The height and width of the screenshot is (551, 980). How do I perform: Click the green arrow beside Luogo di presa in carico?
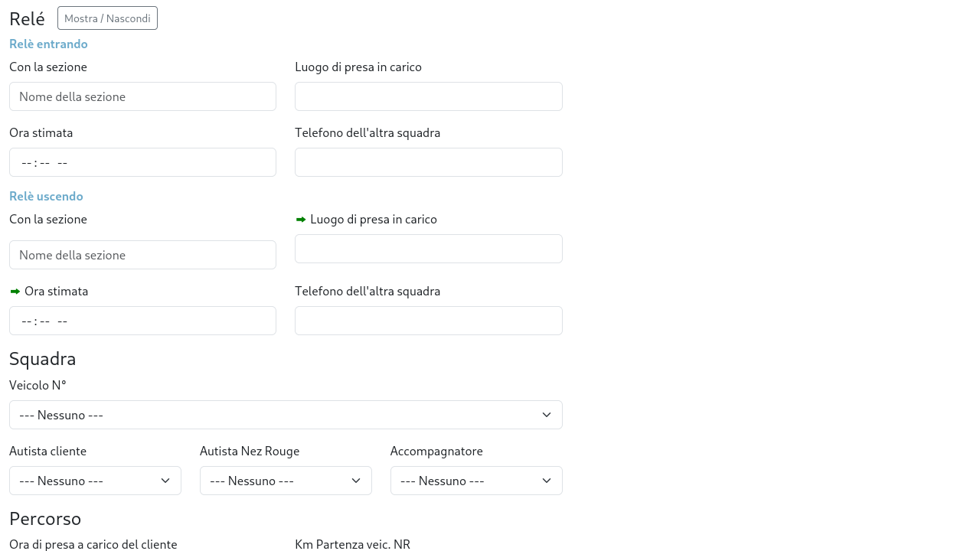[x=301, y=220]
